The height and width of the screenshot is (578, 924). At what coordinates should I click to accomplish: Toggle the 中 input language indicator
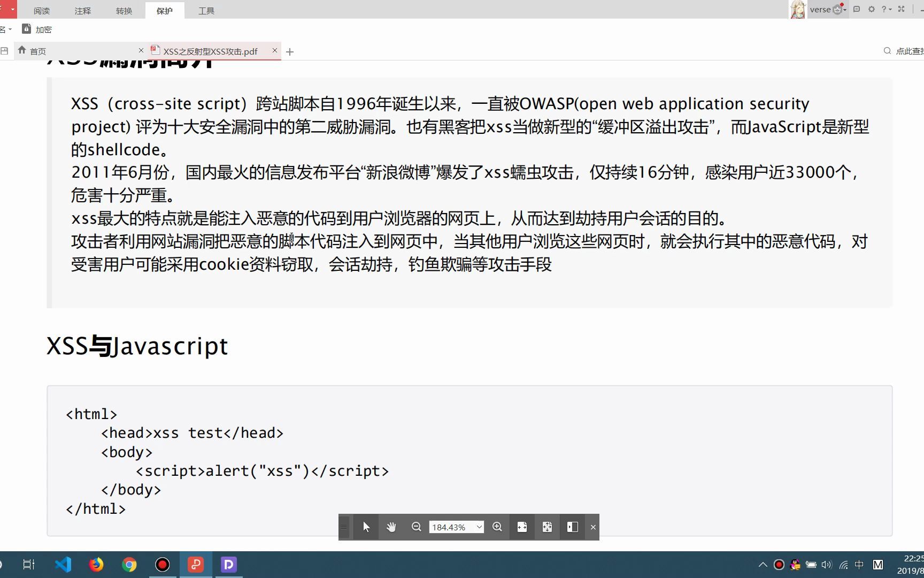point(859,565)
